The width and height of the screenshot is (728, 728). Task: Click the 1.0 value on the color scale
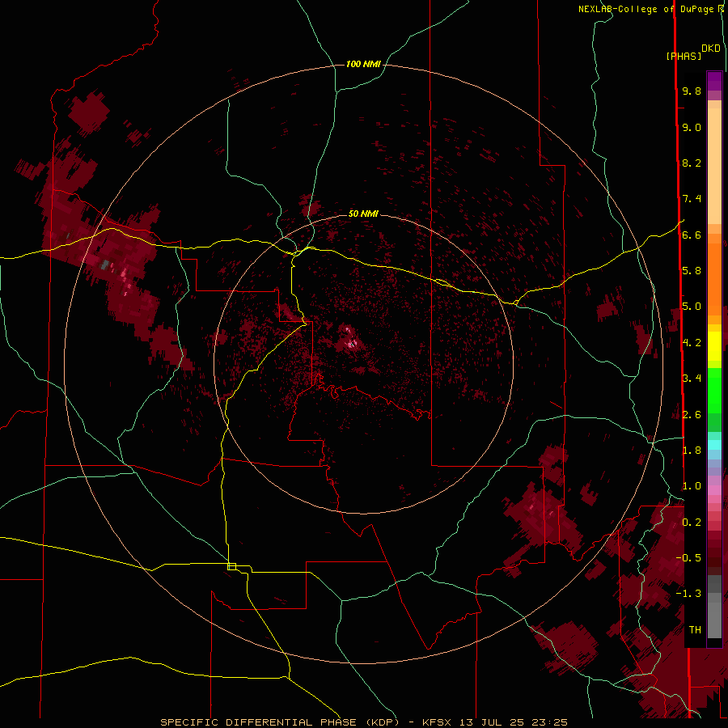(692, 485)
